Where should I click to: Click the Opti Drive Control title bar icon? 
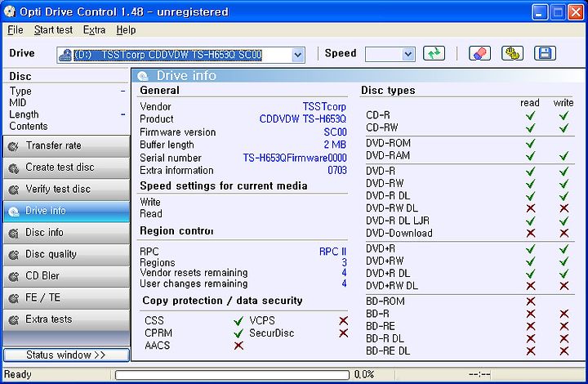coord(9,11)
